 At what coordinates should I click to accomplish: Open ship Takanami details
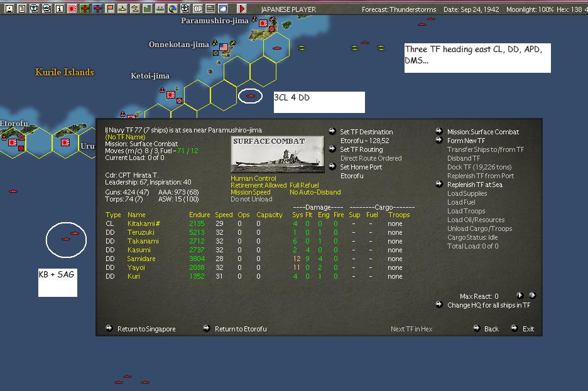tap(143, 241)
